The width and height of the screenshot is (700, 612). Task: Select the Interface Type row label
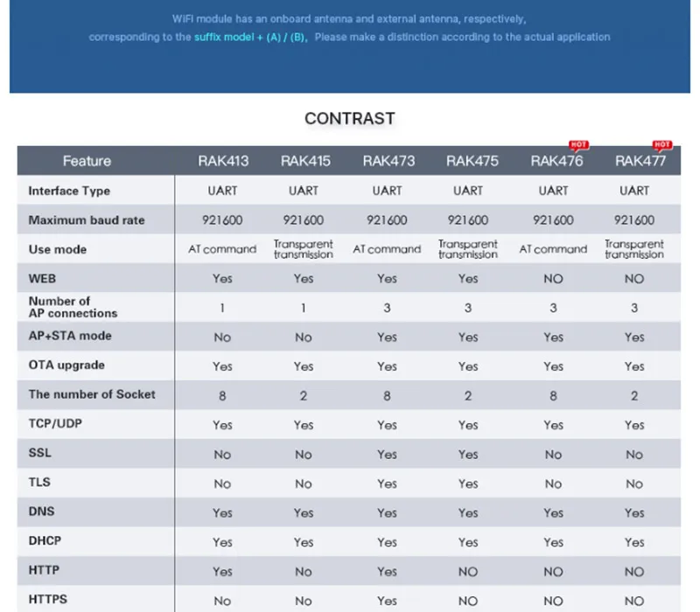[69, 191]
